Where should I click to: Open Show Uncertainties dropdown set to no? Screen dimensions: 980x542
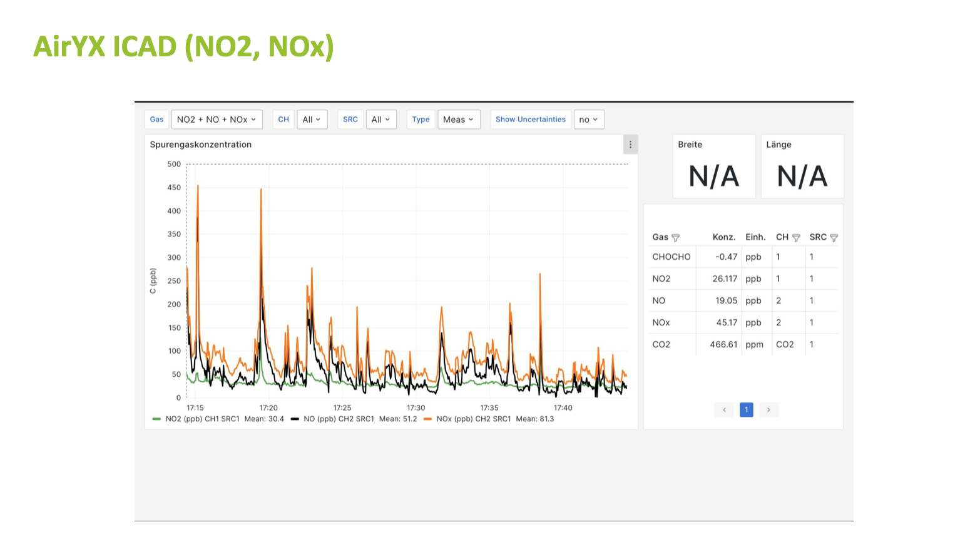click(x=588, y=120)
